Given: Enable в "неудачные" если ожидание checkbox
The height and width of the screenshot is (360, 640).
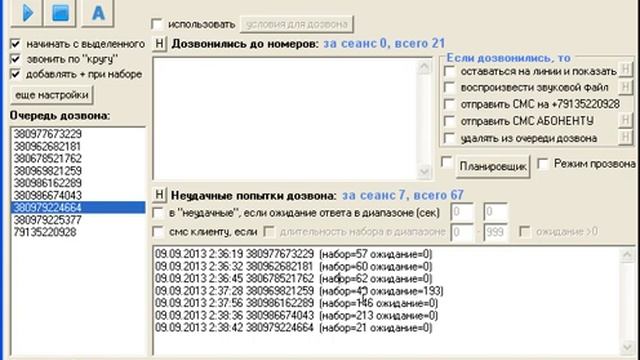Looking at the screenshot, I should (x=158, y=213).
